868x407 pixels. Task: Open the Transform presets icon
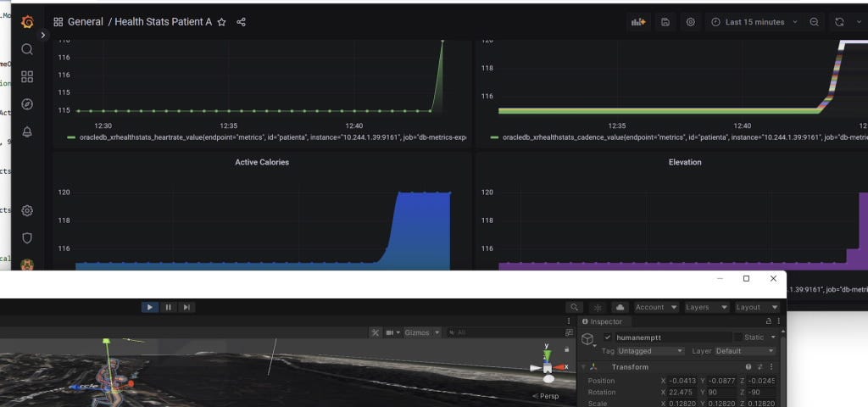pos(760,366)
